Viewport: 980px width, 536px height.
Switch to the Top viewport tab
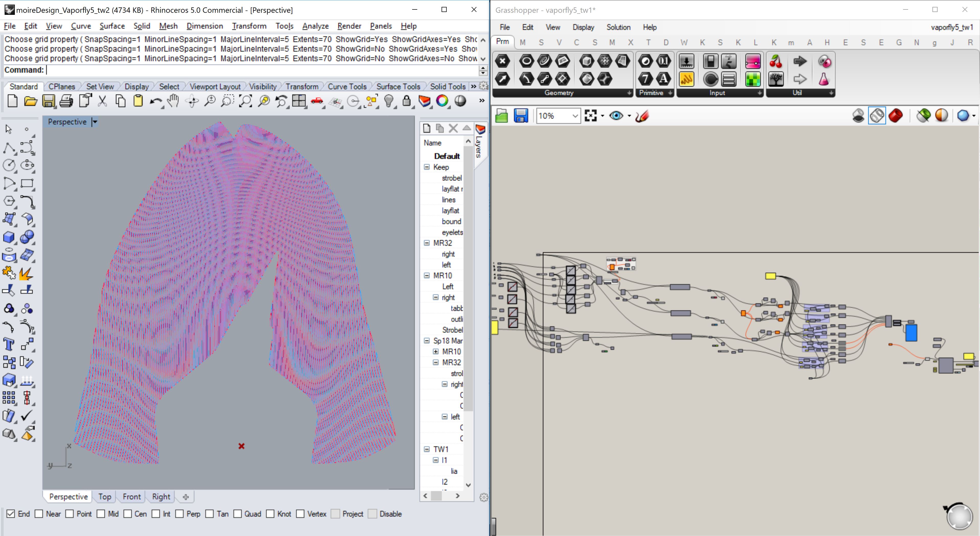[105, 496]
